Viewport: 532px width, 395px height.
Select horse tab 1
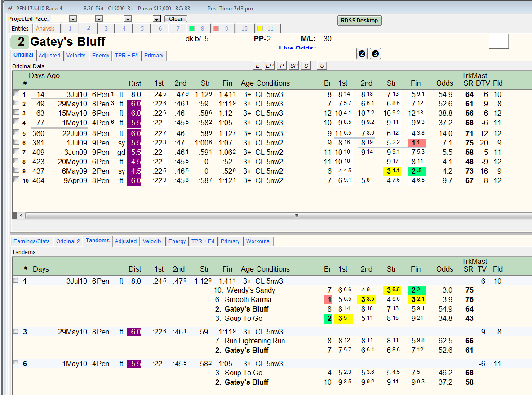pos(70,28)
